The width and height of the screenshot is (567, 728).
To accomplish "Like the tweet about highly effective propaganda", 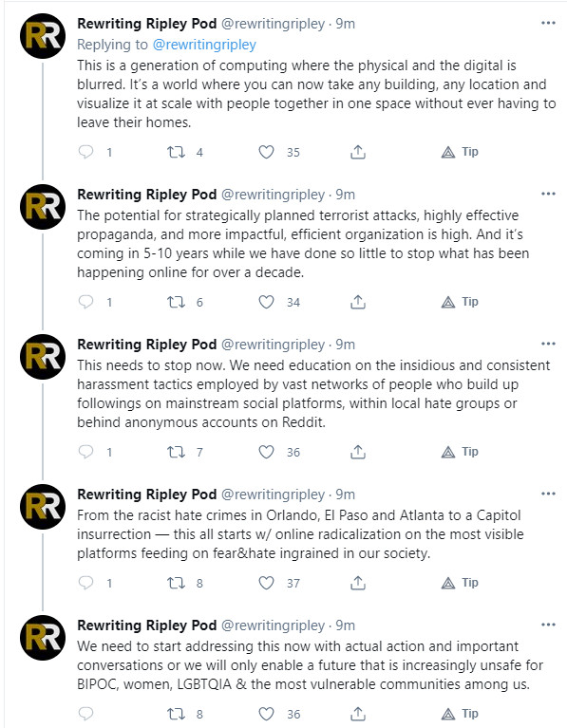I will click(x=266, y=302).
